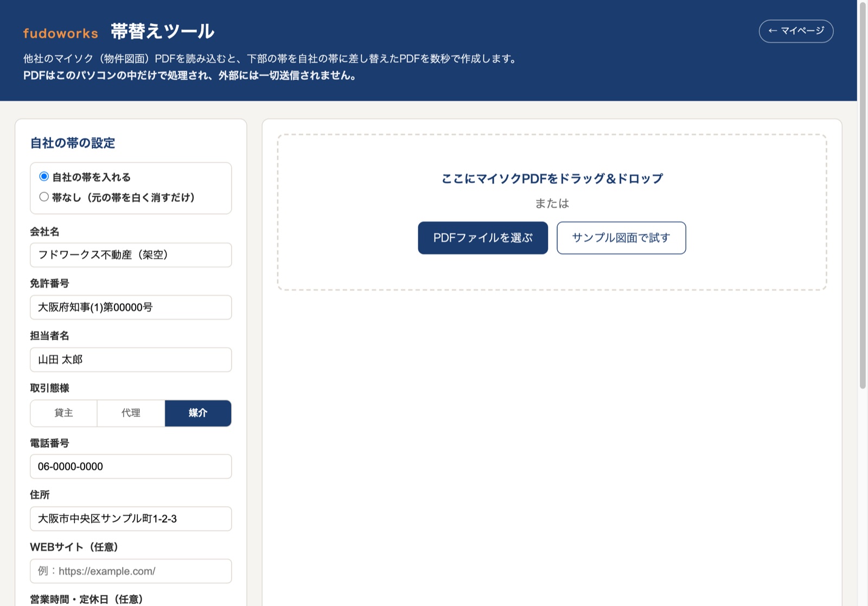Choose 代理 transaction type

tap(131, 413)
